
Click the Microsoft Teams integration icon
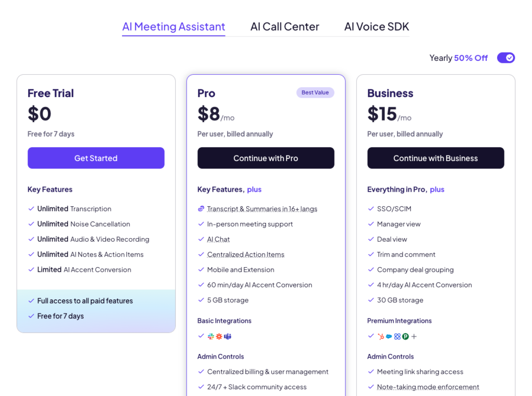coord(227,336)
